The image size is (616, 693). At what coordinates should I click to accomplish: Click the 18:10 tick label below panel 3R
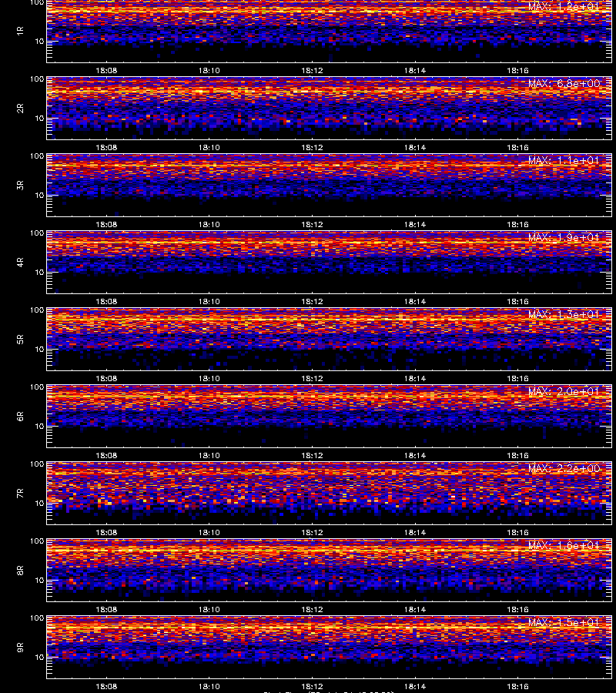[x=209, y=225]
